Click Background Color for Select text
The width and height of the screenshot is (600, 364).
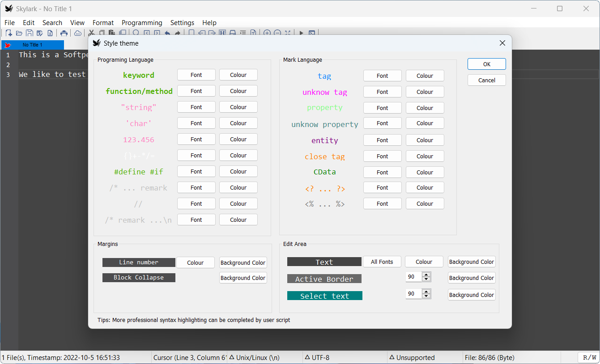[472, 295]
